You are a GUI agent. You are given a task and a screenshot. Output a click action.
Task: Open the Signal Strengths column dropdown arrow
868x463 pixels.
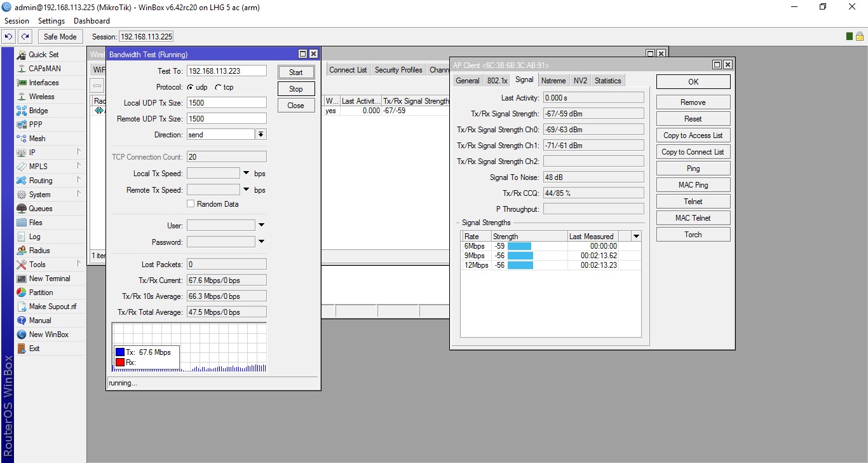tap(636, 237)
